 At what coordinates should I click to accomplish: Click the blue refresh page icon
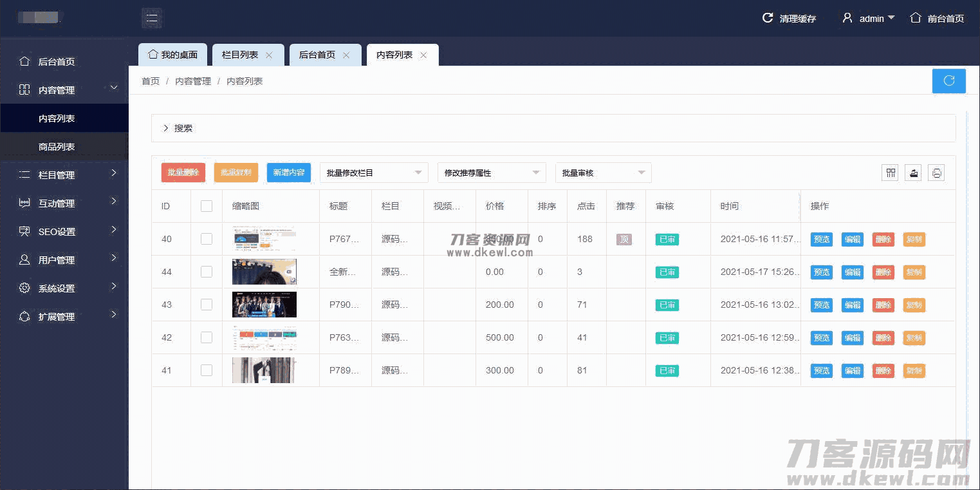(x=948, y=81)
